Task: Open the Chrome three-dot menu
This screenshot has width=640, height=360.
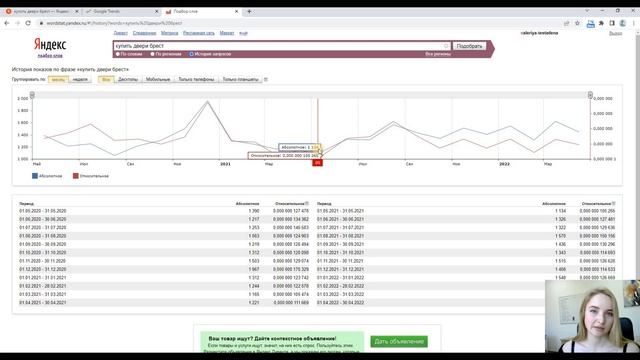Action: (633, 23)
